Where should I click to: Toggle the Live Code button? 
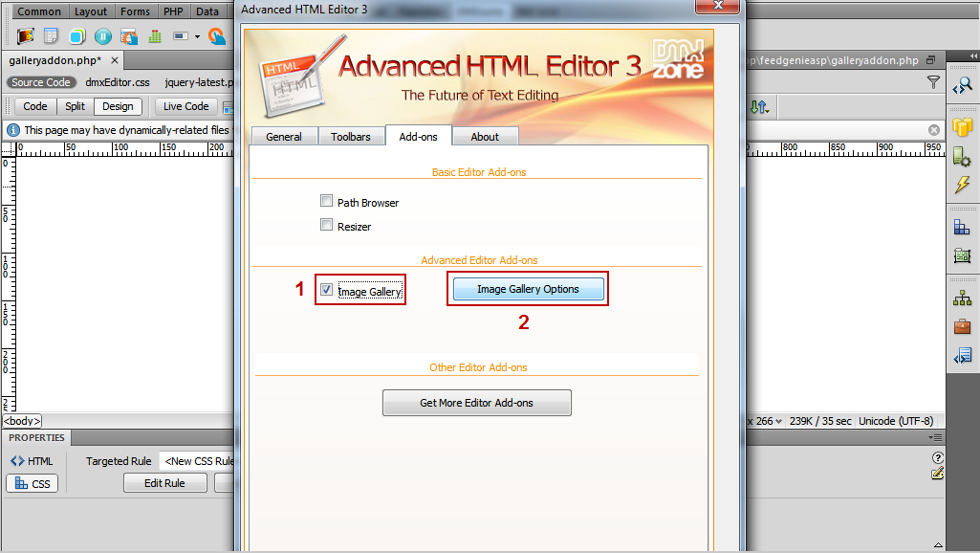tap(186, 106)
